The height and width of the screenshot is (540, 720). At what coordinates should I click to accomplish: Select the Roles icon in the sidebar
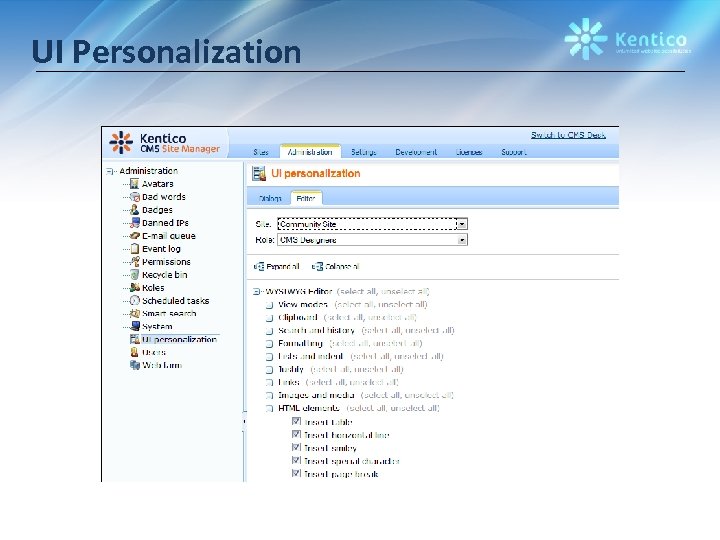coord(134,287)
